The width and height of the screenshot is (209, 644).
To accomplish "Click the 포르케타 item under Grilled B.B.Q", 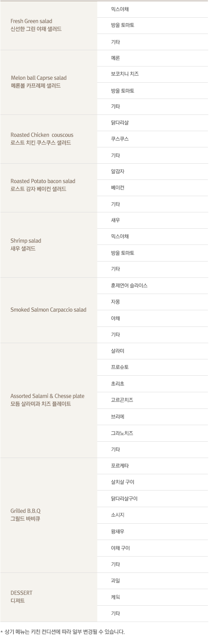I will (x=120, y=466).
